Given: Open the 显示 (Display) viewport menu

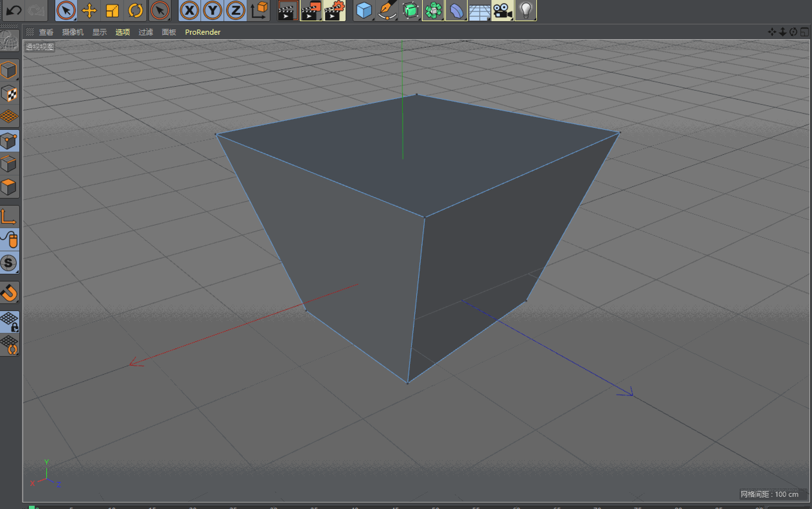Looking at the screenshot, I should (100, 32).
